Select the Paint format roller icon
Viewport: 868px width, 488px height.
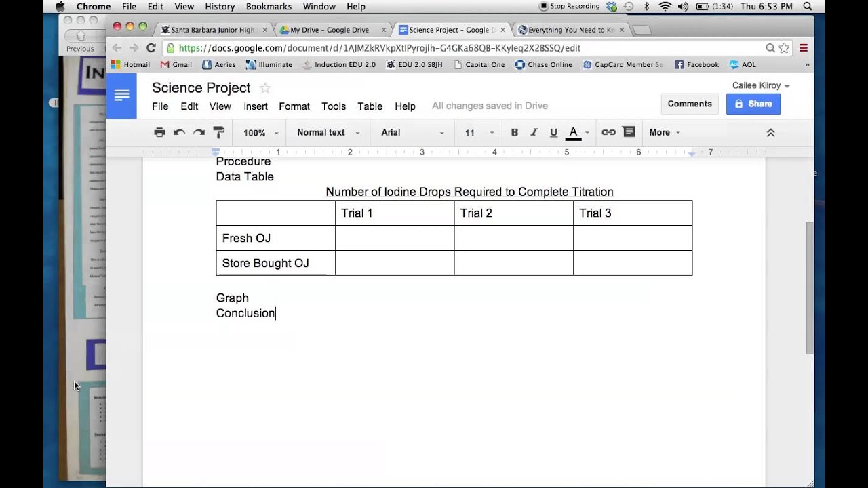(x=218, y=132)
